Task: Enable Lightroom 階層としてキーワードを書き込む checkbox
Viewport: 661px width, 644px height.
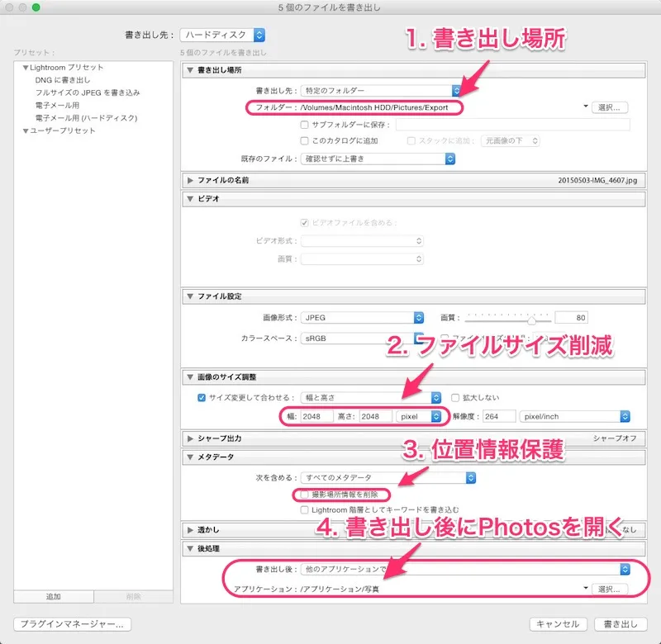Action: click(x=304, y=510)
